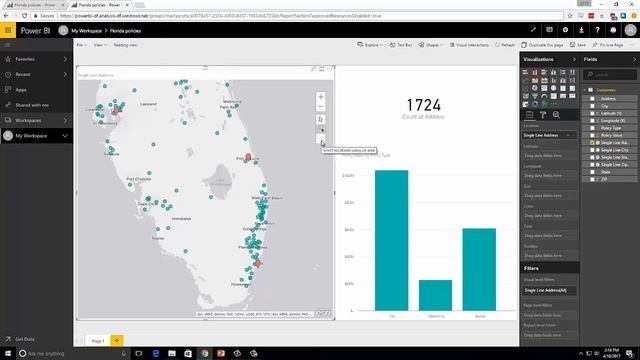This screenshot has width=640, height=360.
Task: Select the funnel chart visualization
Action: [535, 96]
